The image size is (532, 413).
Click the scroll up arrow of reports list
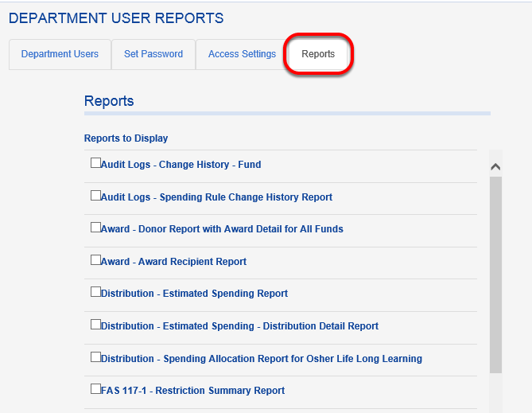(495, 166)
